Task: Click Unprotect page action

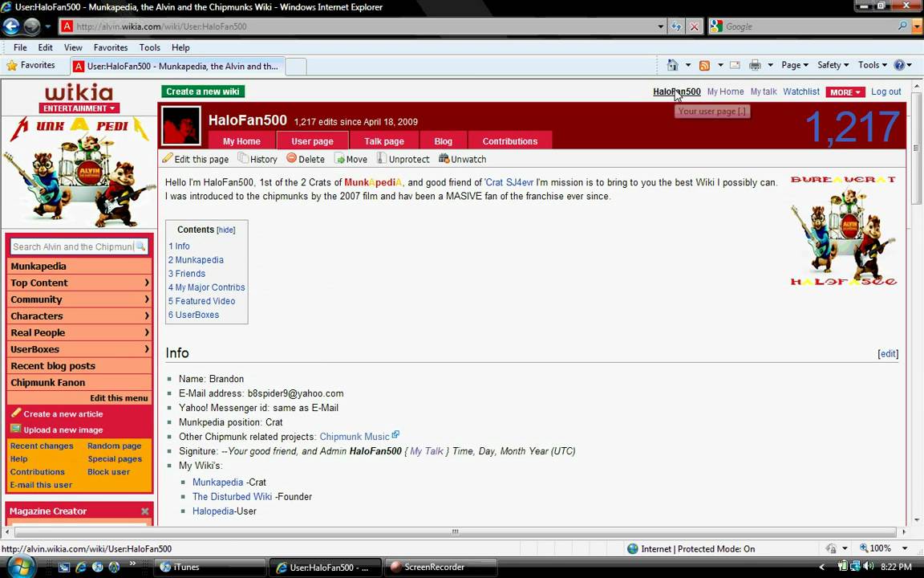Action: [403, 159]
